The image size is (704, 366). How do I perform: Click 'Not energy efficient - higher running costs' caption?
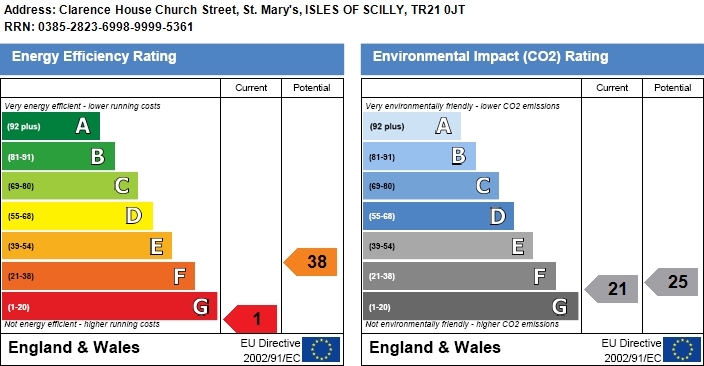click(82, 324)
